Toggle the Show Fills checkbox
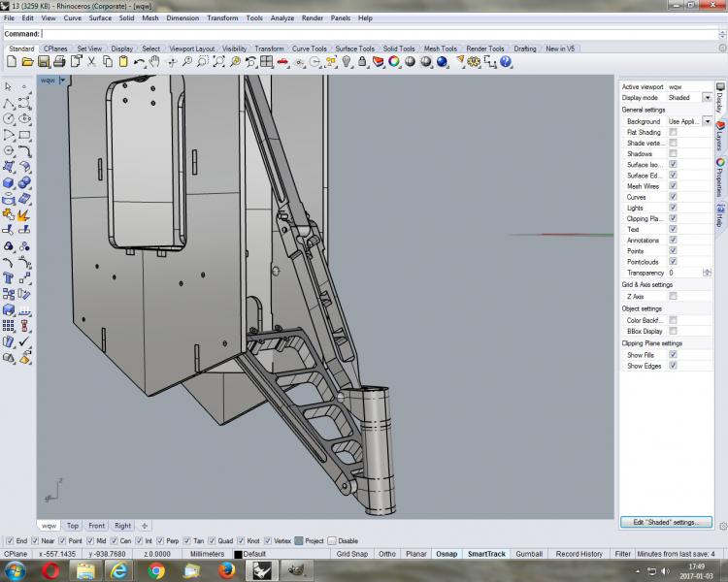This screenshot has height=582, width=728. click(674, 354)
